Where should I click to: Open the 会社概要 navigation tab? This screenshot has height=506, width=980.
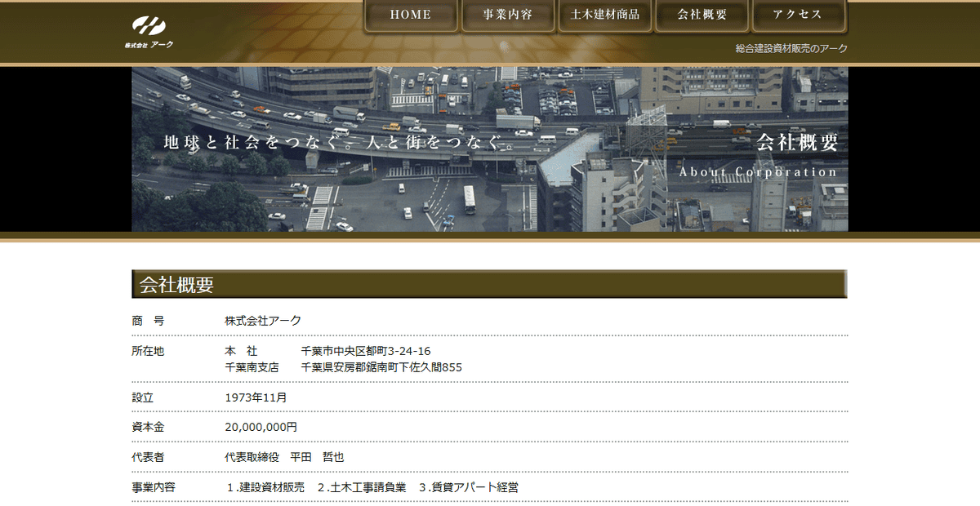pos(701,15)
